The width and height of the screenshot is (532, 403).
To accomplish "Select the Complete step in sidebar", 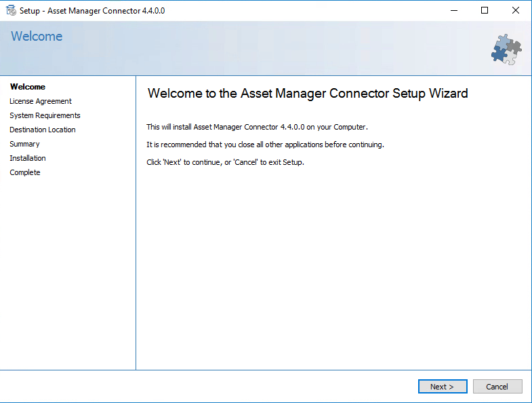I will (25, 172).
